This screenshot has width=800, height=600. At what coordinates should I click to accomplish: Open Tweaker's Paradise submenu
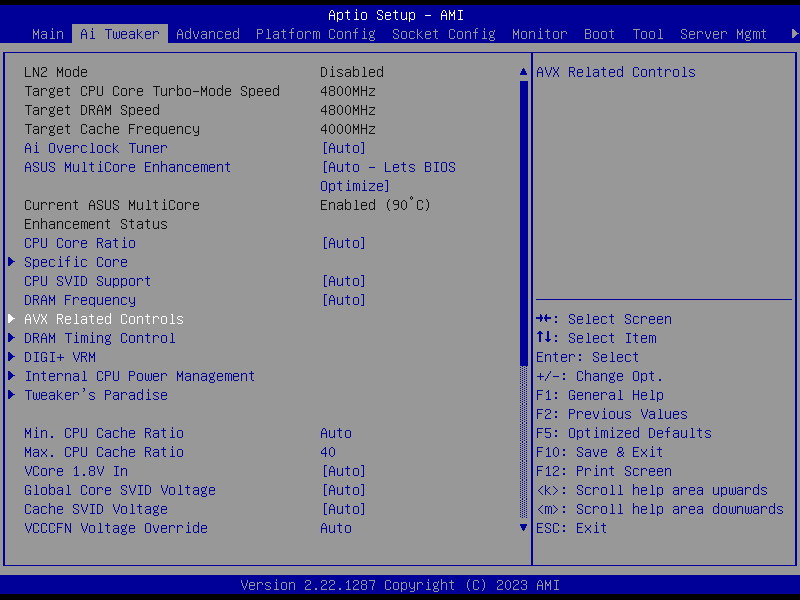pyautogui.click(x=96, y=395)
